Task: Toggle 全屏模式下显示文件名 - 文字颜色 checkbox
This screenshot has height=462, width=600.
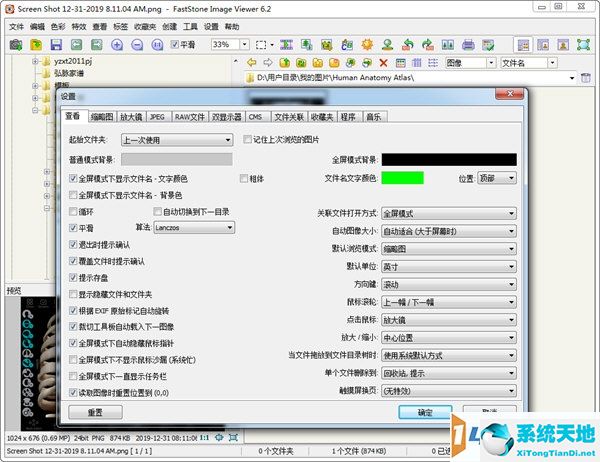Action: click(x=73, y=178)
